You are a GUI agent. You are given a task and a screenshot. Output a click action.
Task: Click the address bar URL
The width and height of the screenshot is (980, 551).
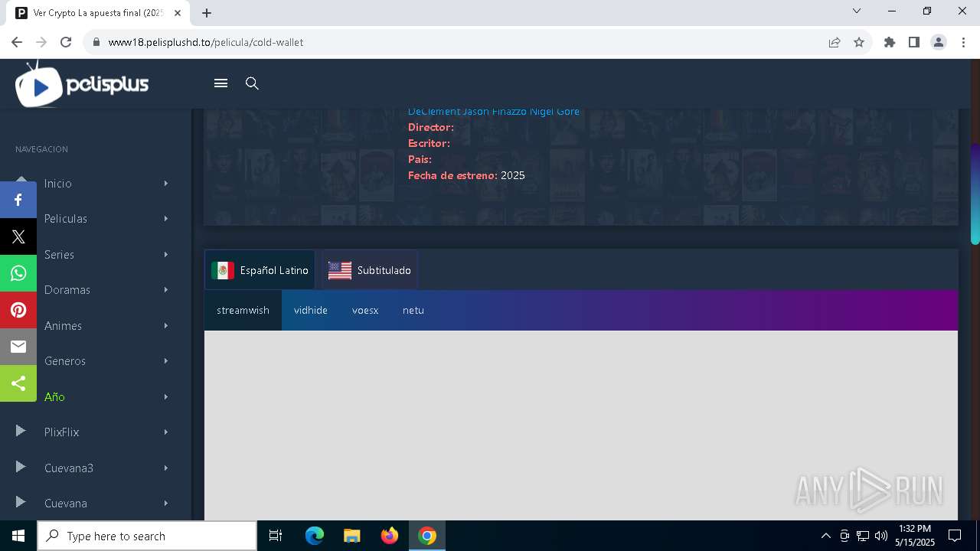[206, 42]
